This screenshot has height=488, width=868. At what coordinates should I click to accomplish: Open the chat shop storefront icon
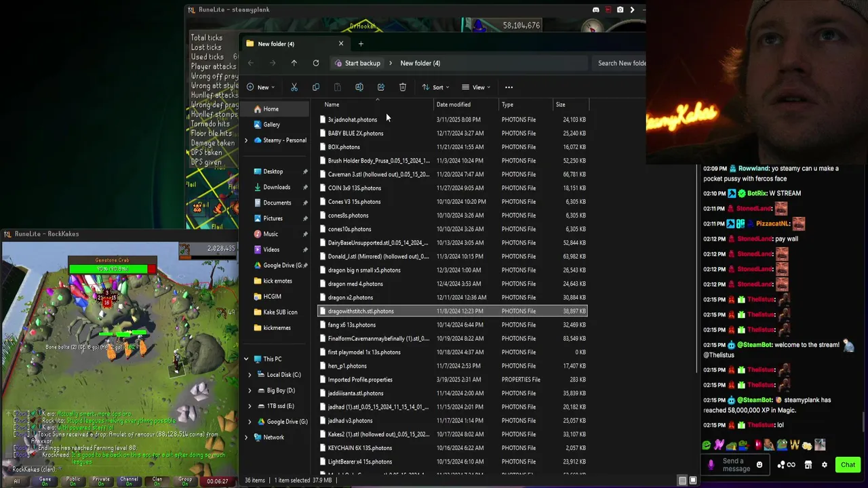(x=808, y=465)
